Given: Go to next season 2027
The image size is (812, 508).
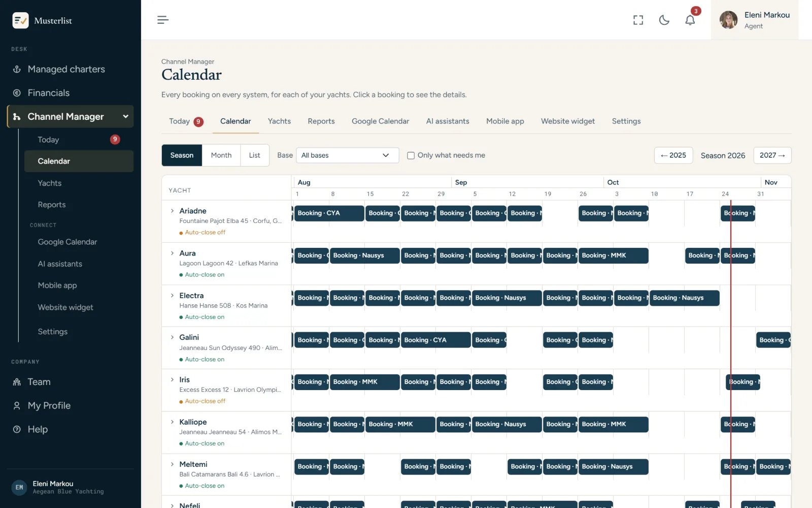Looking at the screenshot, I should point(772,155).
